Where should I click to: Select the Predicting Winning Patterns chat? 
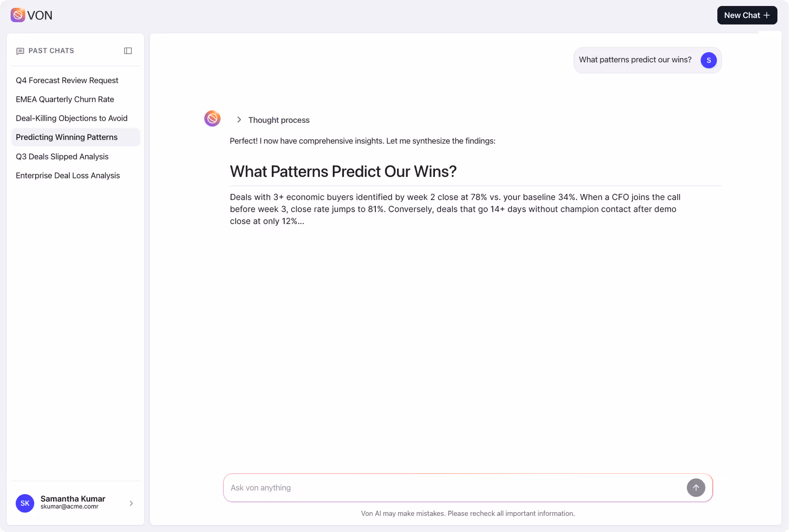click(67, 137)
